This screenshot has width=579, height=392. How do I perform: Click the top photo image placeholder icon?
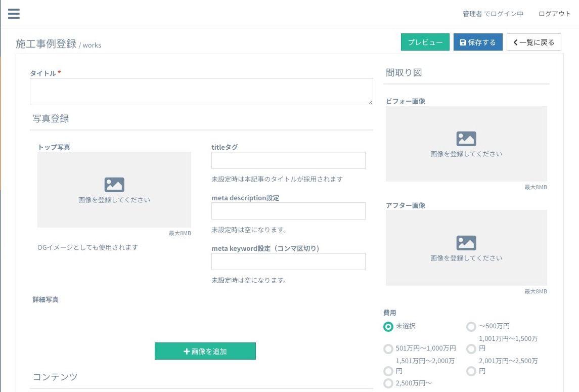coord(114,185)
